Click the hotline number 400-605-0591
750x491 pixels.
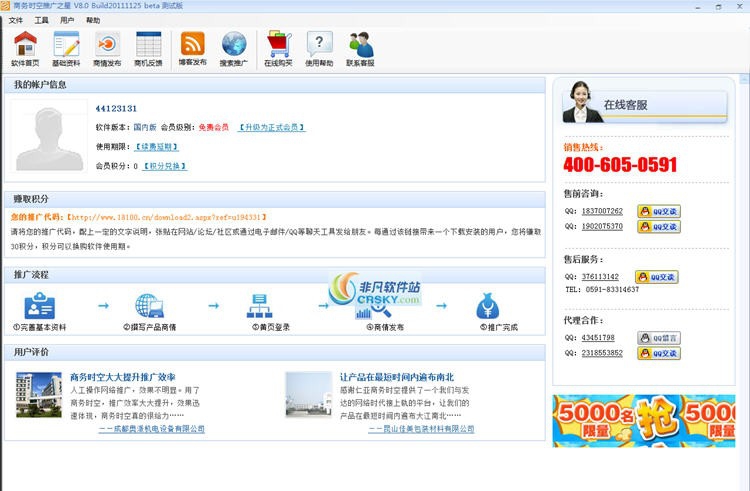pos(620,165)
